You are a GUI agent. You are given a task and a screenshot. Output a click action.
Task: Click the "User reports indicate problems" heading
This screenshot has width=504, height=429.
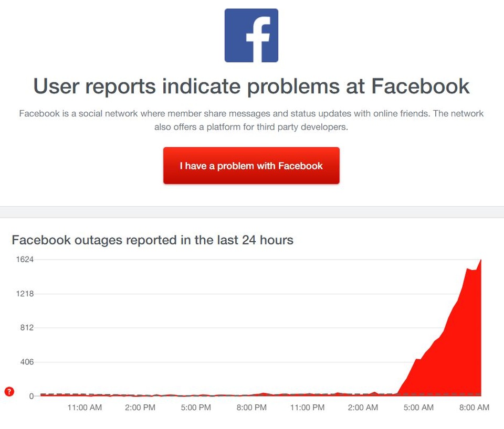(x=251, y=87)
